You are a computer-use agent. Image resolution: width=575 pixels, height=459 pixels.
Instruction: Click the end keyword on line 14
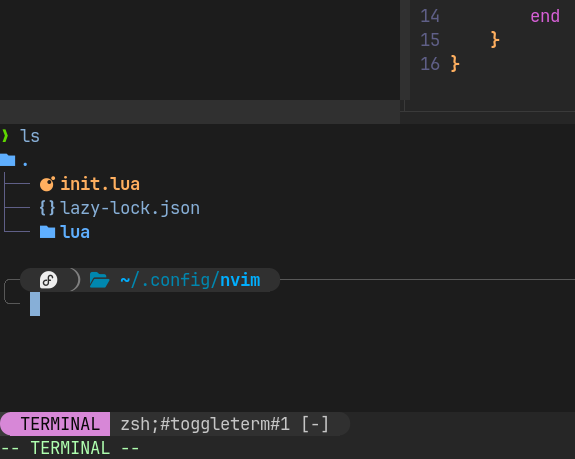[x=545, y=16]
